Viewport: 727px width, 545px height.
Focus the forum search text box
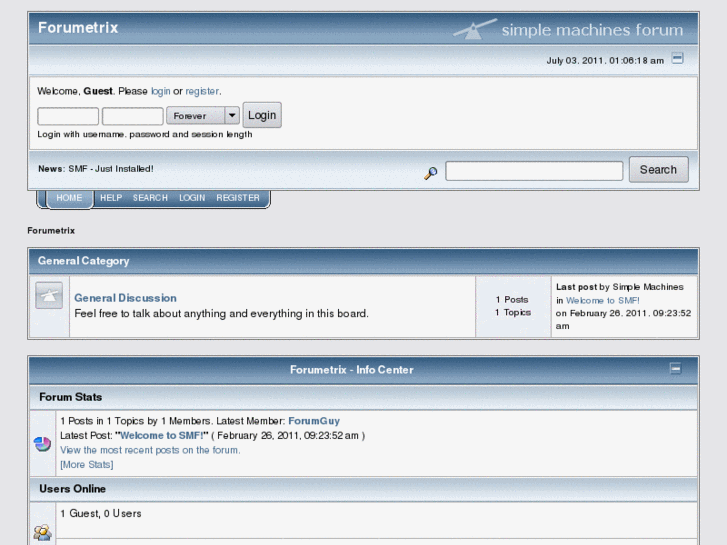tap(534, 171)
